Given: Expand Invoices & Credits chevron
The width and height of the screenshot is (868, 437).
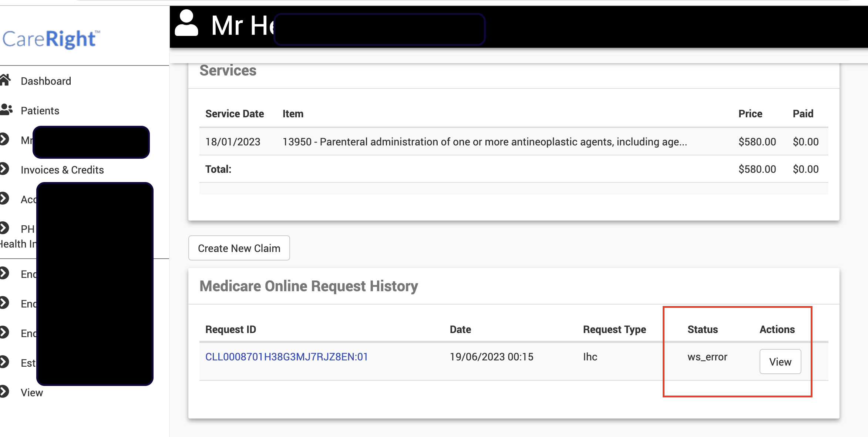Looking at the screenshot, I should [x=4, y=169].
